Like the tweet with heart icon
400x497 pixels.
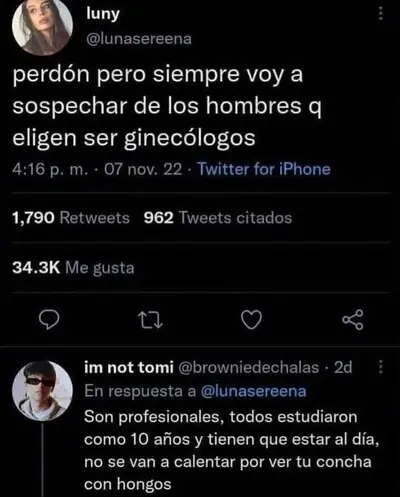pos(251,320)
